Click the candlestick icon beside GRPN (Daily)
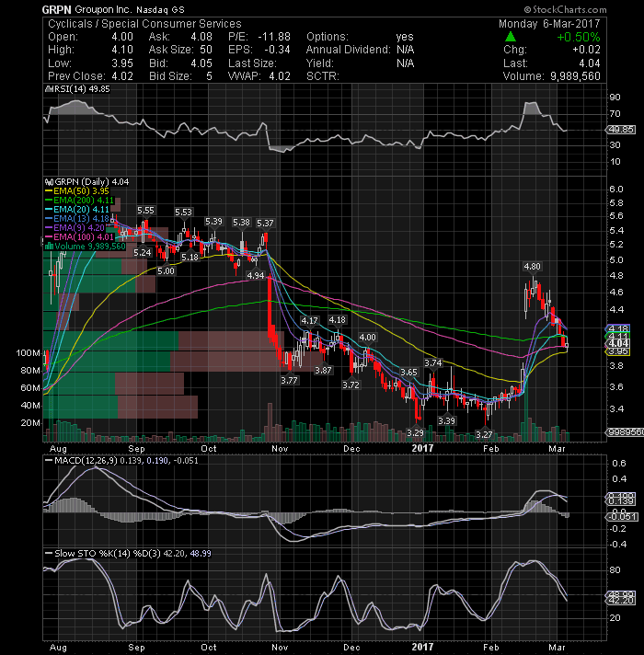 click(49, 182)
